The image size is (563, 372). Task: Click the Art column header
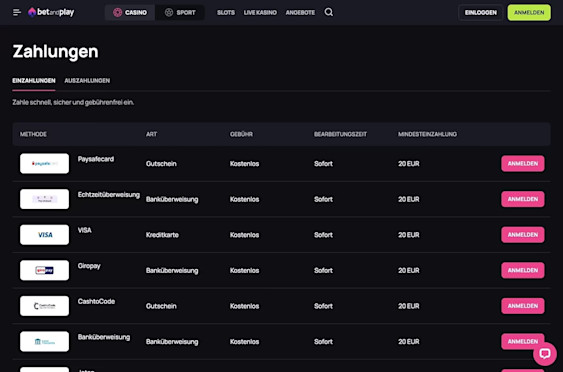[152, 134]
